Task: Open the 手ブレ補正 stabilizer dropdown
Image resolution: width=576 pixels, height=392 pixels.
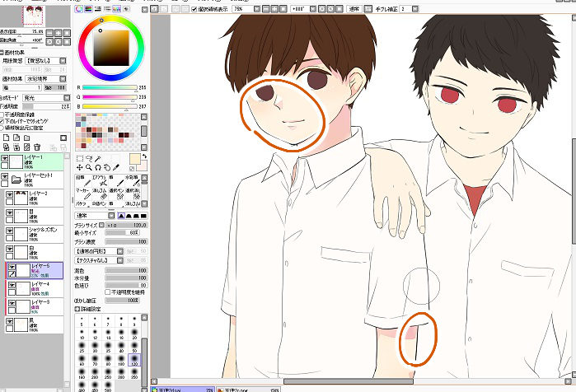Action: click(x=409, y=9)
